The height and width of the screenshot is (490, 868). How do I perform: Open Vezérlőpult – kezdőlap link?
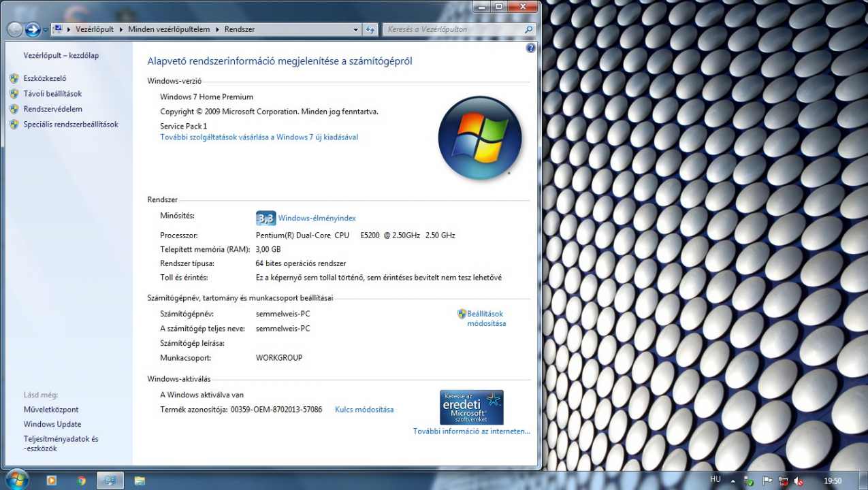pyautogui.click(x=61, y=56)
